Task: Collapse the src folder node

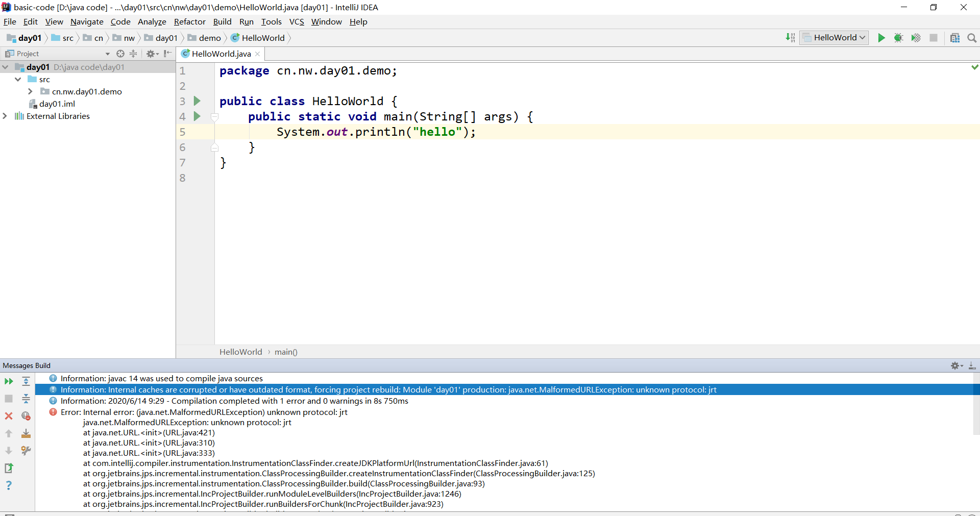Action: point(18,79)
